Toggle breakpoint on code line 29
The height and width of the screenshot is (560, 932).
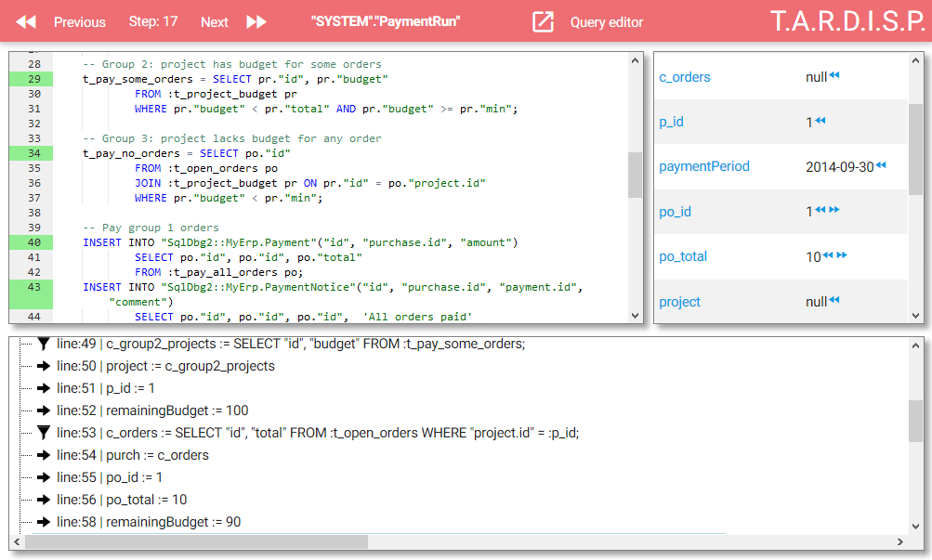pyautogui.click(x=31, y=79)
